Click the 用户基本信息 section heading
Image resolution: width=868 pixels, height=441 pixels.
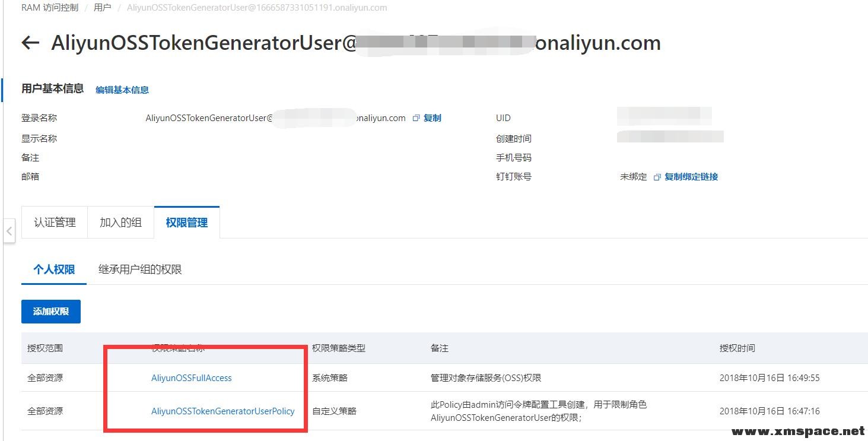53,88
